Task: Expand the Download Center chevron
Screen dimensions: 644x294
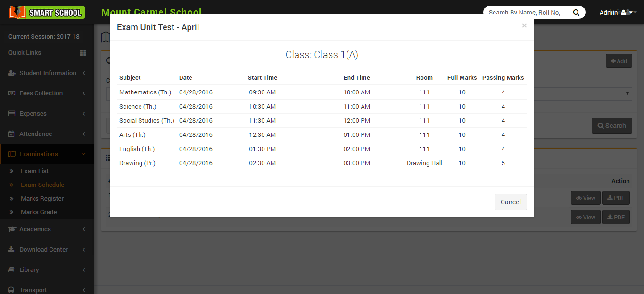Action: pos(84,250)
